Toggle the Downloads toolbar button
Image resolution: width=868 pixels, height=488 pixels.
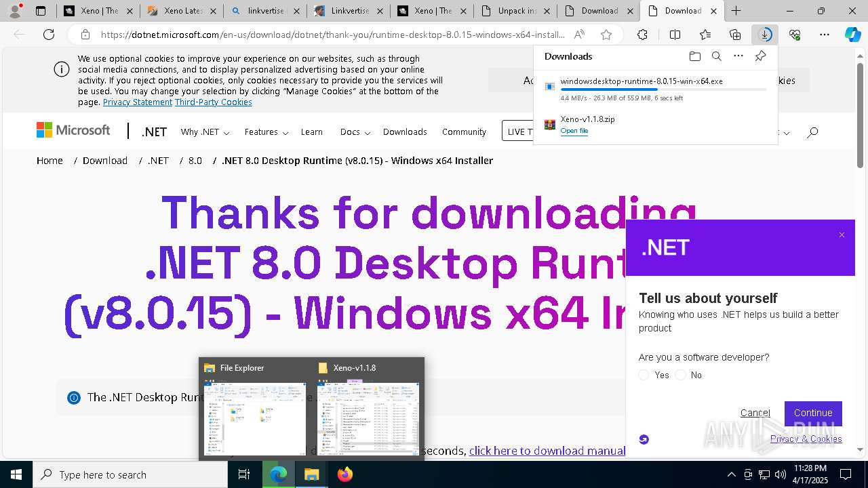[x=765, y=35]
